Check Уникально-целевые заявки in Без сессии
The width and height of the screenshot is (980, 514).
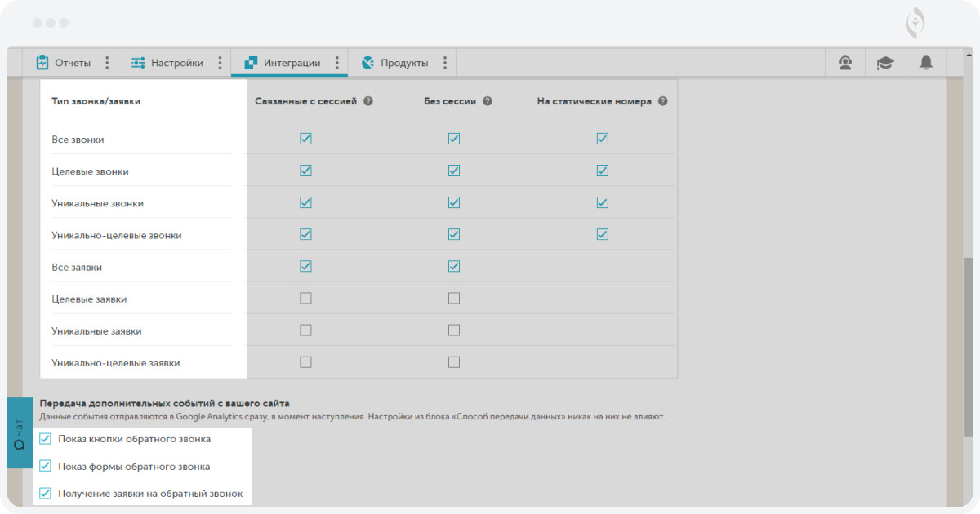coord(454,362)
